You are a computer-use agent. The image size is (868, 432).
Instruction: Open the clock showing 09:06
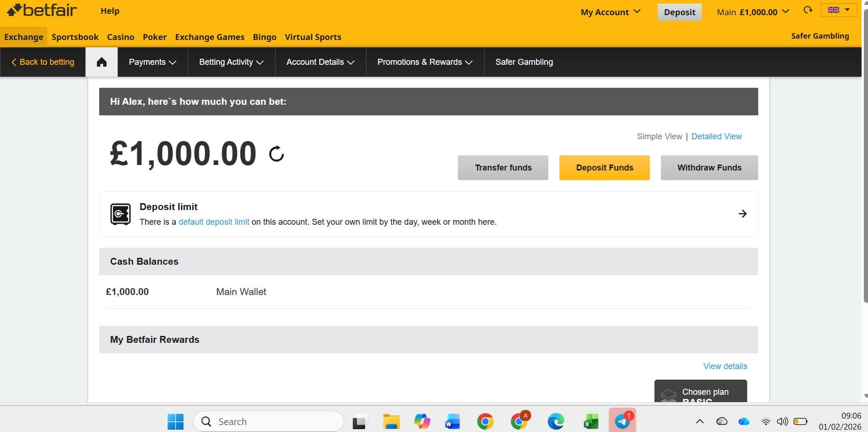click(x=840, y=421)
